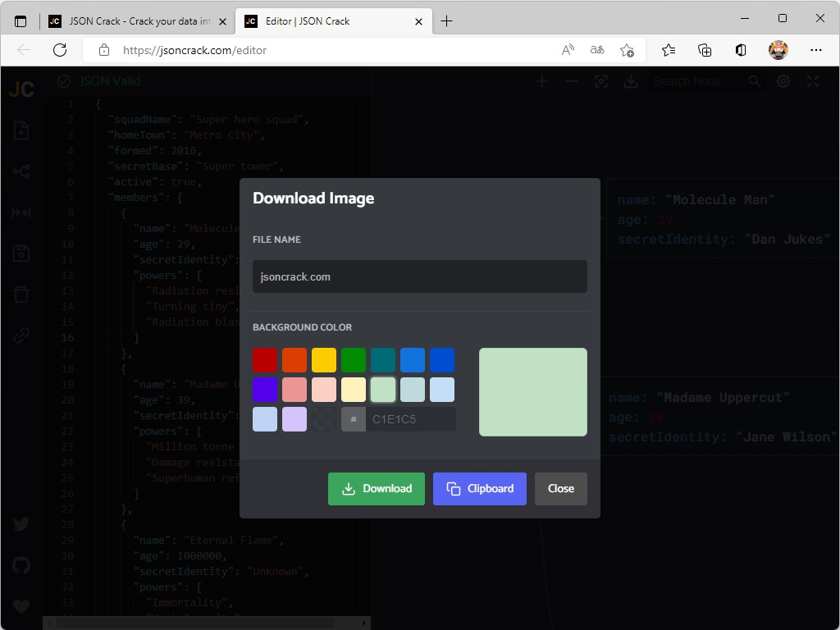
Task: Click the Search Node field
Action: click(699, 81)
